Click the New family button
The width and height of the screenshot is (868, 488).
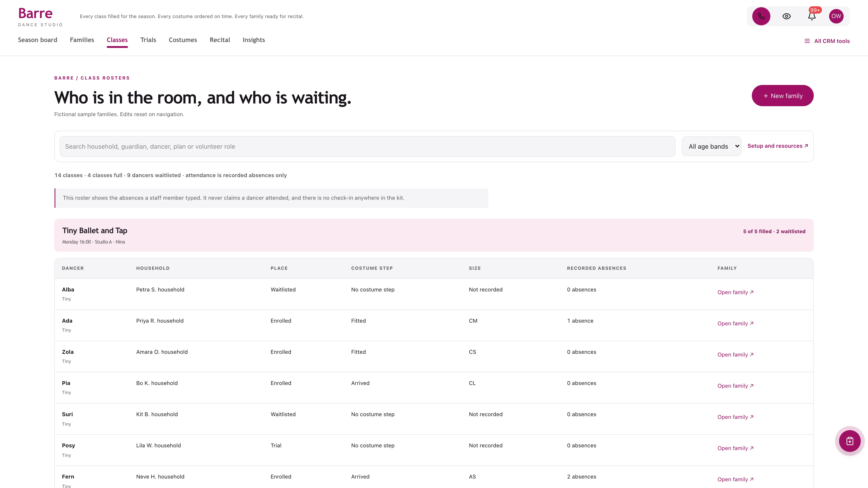(x=782, y=96)
